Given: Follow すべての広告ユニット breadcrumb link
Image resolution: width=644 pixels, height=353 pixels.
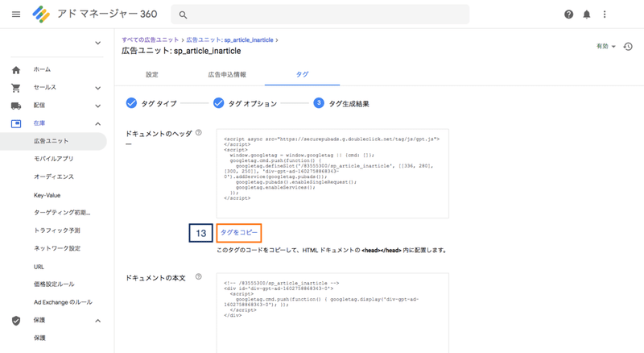Looking at the screenshot, I should point(151,40).
